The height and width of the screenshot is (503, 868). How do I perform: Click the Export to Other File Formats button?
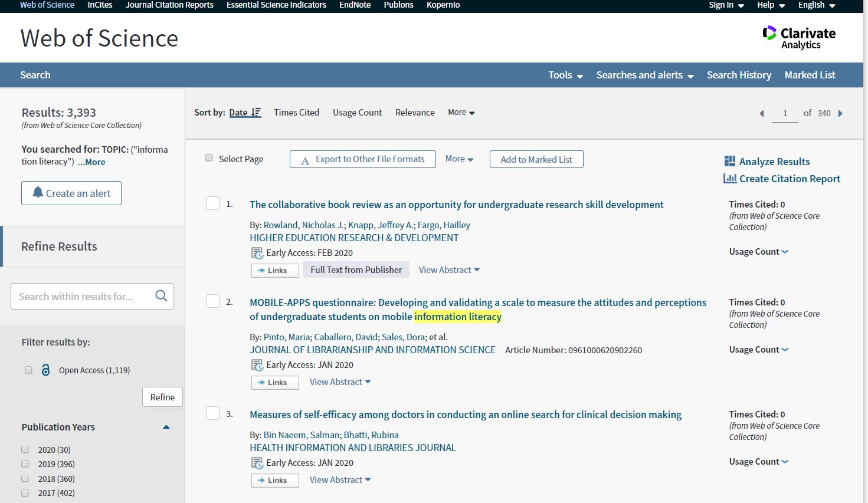(x=363, y=159)
